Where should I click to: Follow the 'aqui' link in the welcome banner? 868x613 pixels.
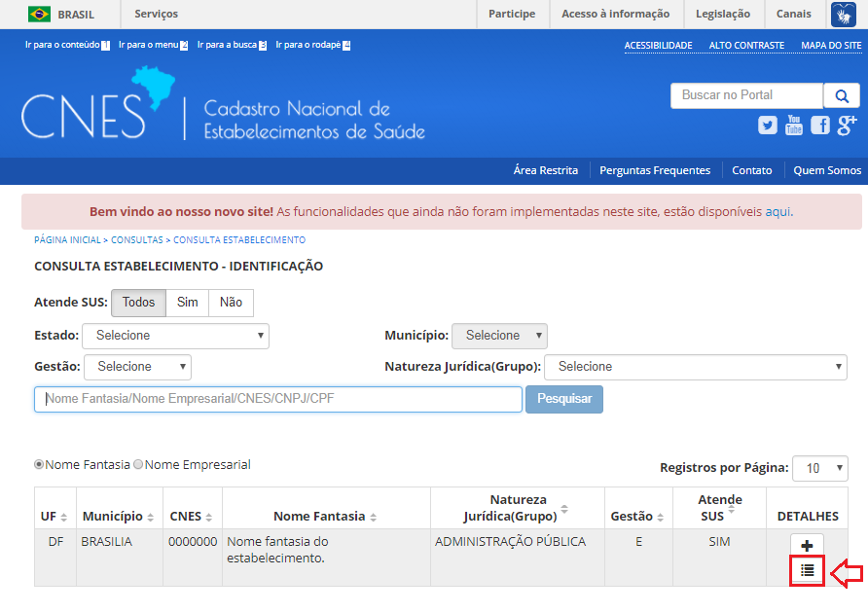pos(778,211)
